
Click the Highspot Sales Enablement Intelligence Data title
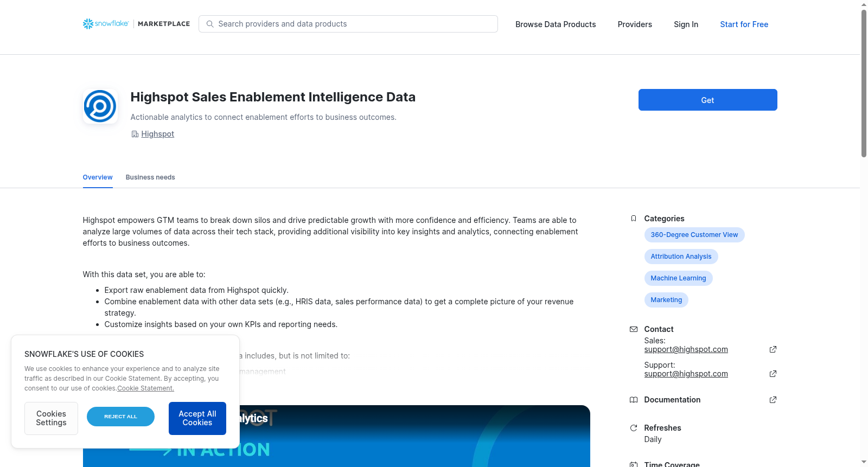273,97
